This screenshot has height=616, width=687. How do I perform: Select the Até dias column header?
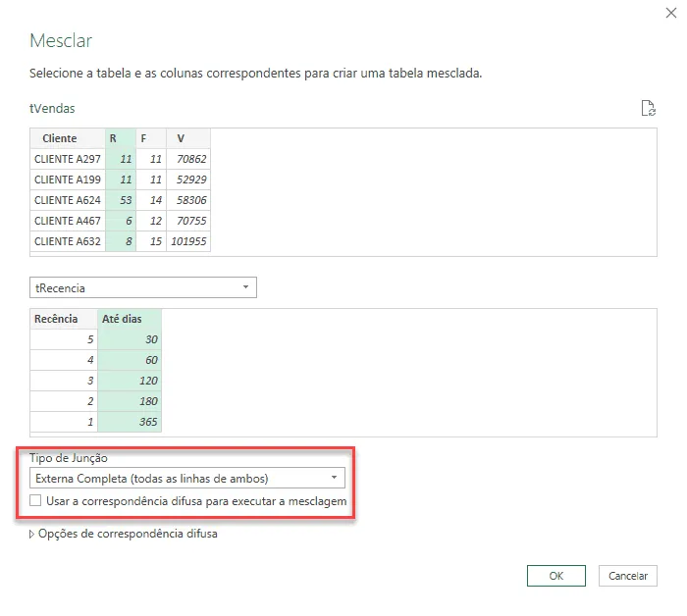130,319
